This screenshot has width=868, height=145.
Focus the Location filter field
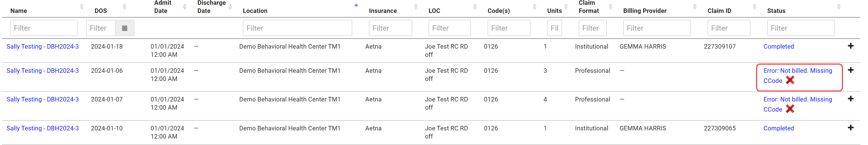coord(297,28)
